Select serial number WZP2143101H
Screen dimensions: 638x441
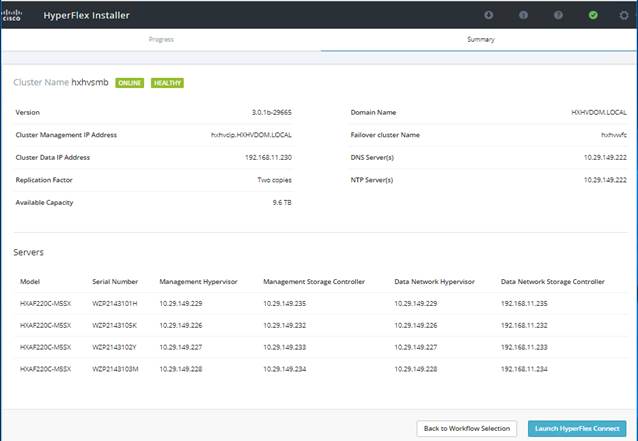click(x=115, y=303)
